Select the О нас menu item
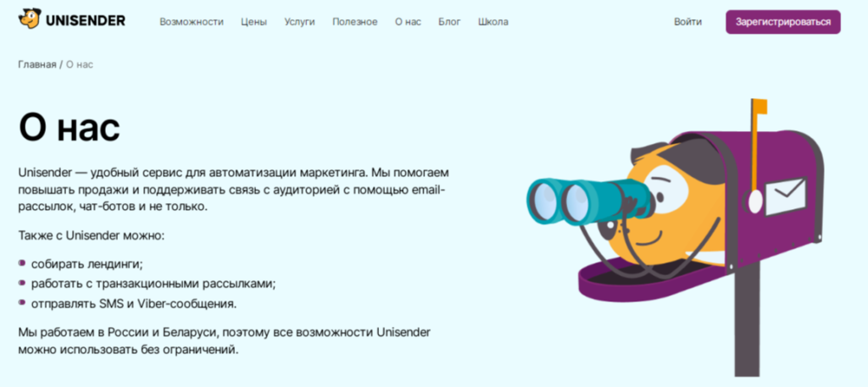The image size is (868, 387). coord(408,22)
